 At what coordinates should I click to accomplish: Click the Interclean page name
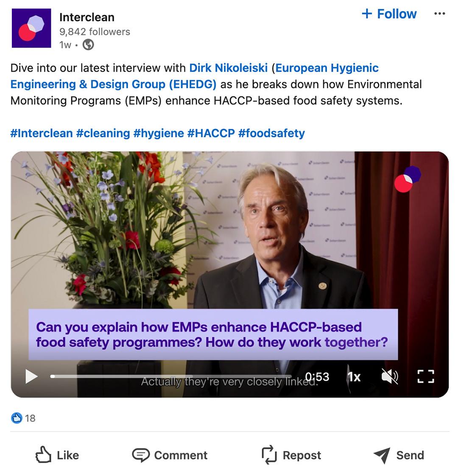tap(87, 17)
